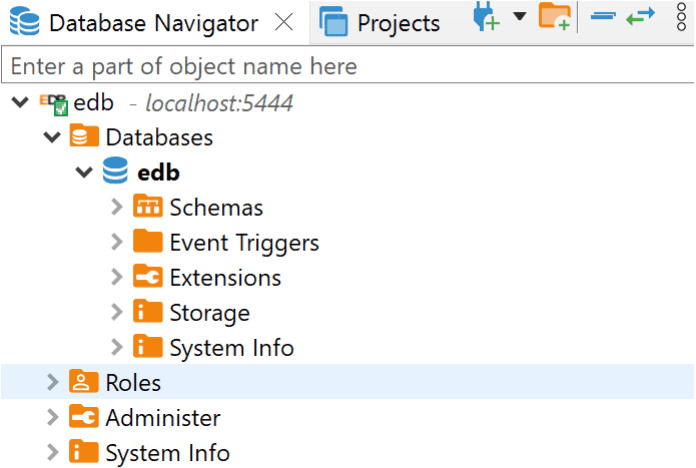Expand the bottom System Info node
Viewport: 696px width, 468px height.
pyautogui.click(x=52, y=453)
